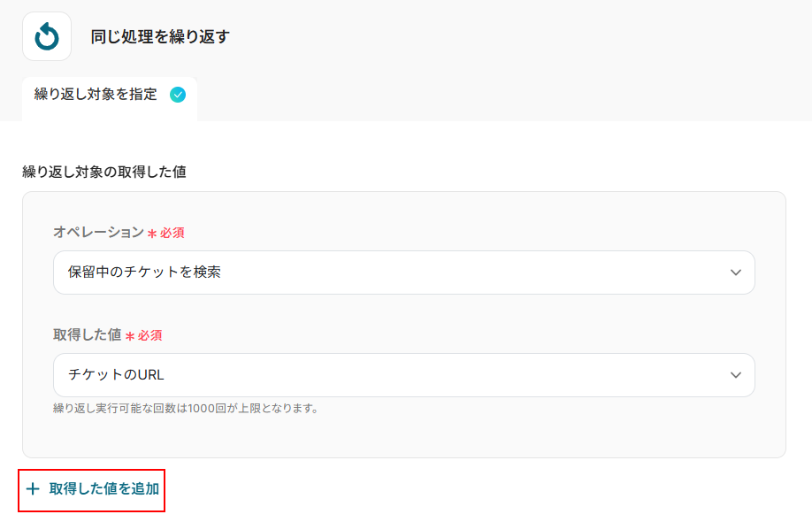Click the red asterisk next to オペレーション

point(152,234)
